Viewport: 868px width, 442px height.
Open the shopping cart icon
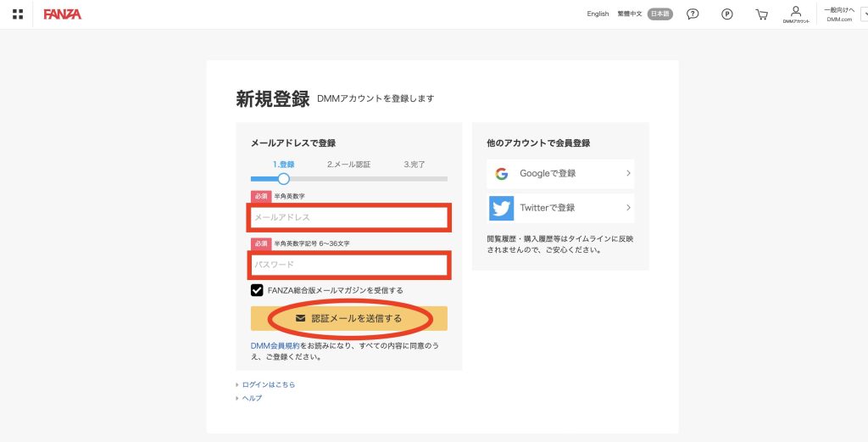pyautogui.click(x=761, y=14)
